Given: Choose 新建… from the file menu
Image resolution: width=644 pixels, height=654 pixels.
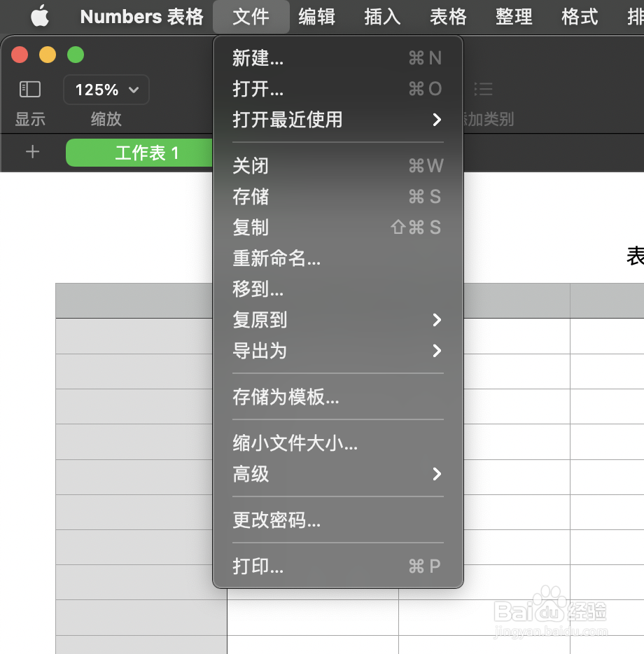Looking at the screenshot, I should (x=338, y=58).
